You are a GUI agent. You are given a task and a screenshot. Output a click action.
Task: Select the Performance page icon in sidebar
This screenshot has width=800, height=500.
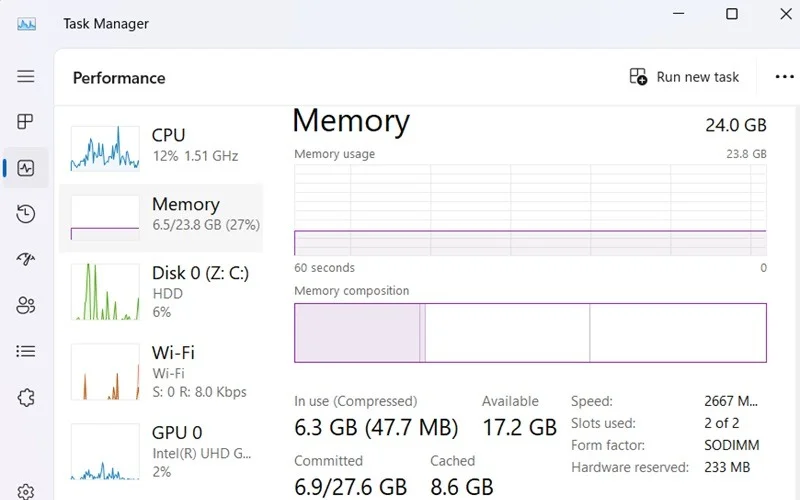[26, 168]
